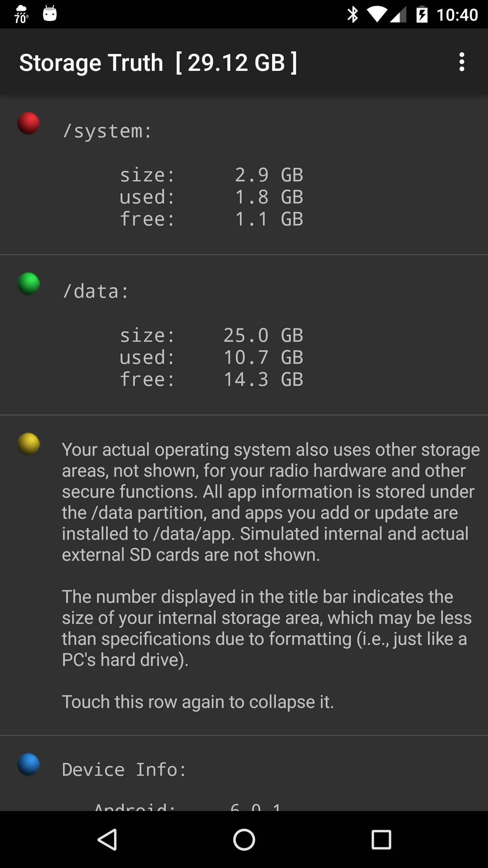This screenshot has width=488, height=868.
Task: Open the weather 70° status notification icon
Action: pyautogui.click(x=21, y=14)
